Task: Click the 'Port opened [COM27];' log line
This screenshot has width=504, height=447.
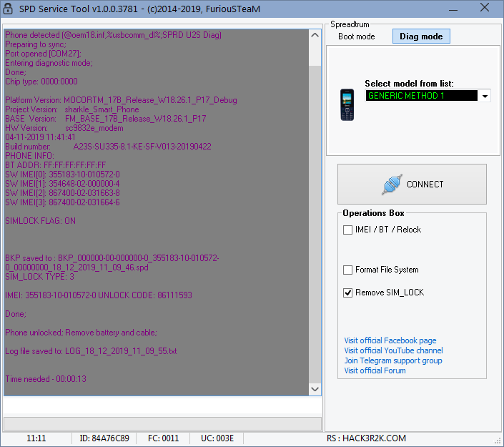Action: 43,54
